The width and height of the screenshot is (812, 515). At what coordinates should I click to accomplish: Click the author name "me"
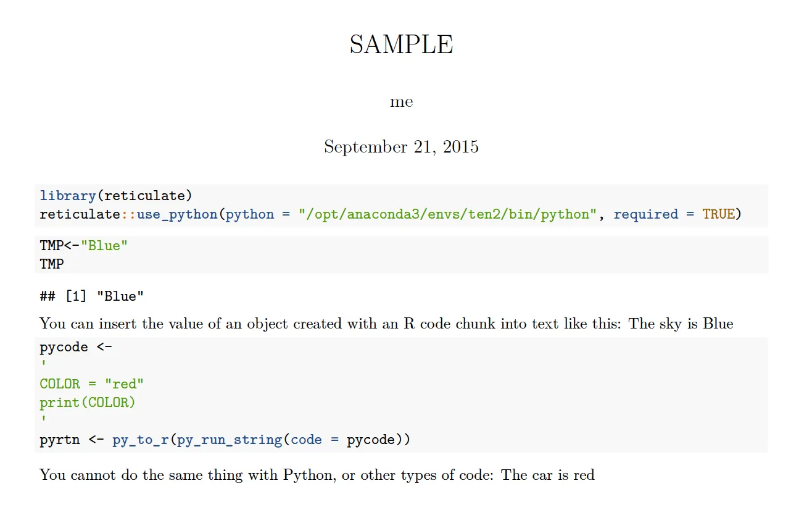tap(401, 102)
